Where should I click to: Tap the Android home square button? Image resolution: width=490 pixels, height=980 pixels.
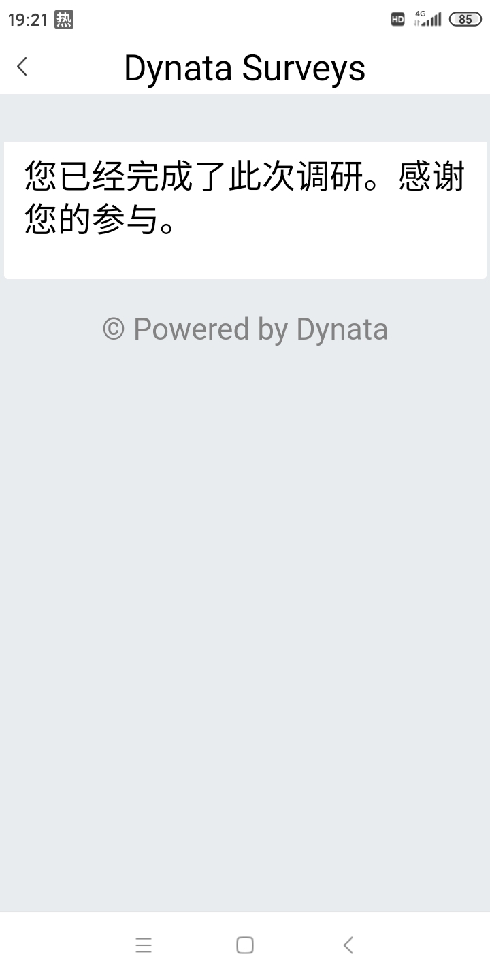coord(245,945)
